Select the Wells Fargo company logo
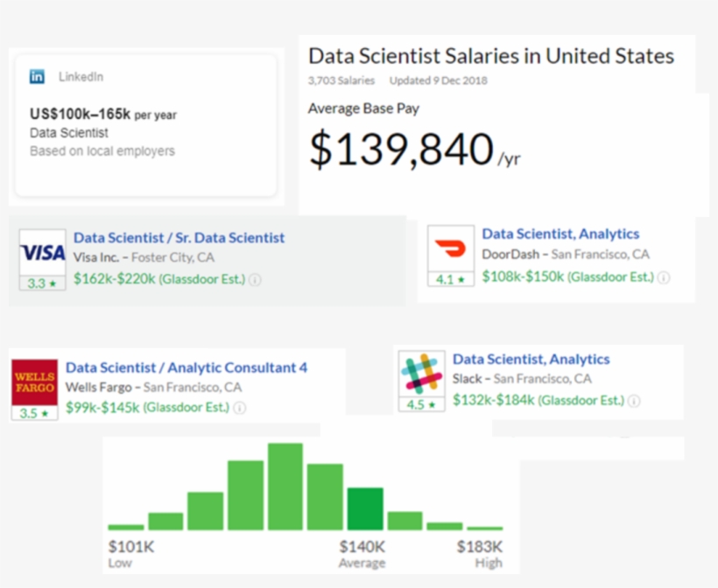 pyautogui.click(x=33, y=381)
